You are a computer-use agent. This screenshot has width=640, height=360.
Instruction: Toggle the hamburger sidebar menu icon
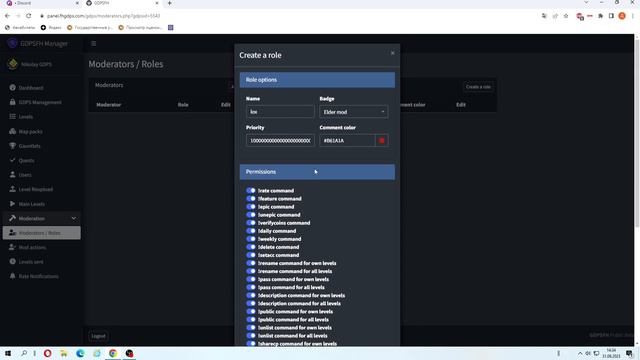point(93,43)
